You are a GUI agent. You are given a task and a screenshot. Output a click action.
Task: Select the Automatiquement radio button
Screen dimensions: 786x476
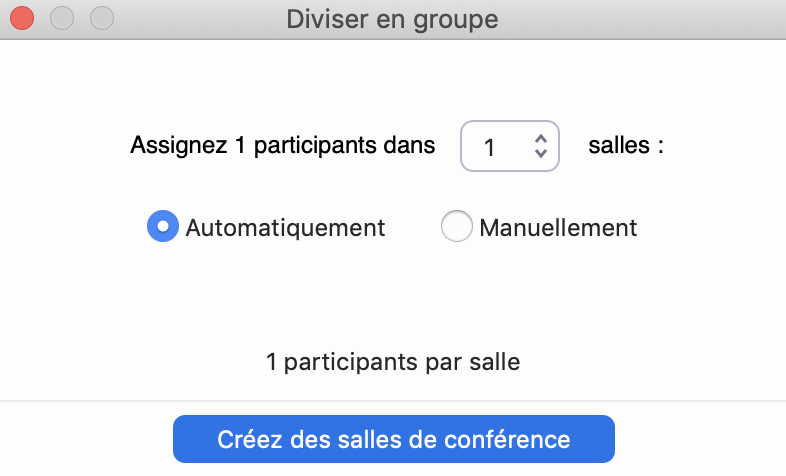(162, 227)
